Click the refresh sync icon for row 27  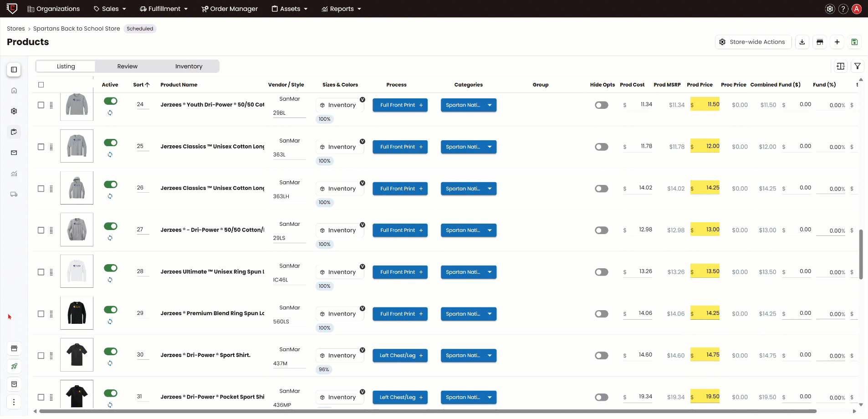pos(110,238)
